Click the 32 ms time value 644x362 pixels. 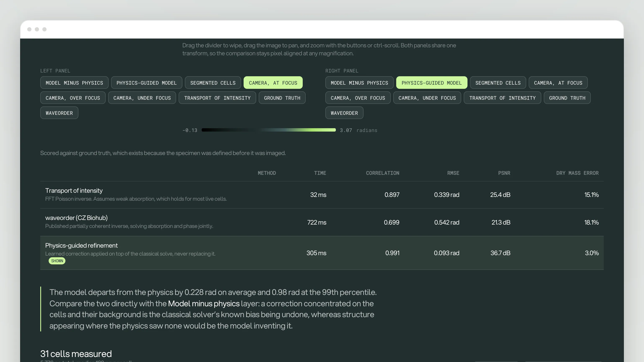click(x=318, y=195)
